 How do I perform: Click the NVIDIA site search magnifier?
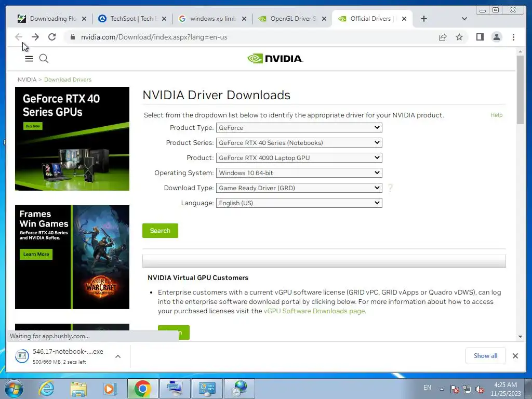pos(44,59)
